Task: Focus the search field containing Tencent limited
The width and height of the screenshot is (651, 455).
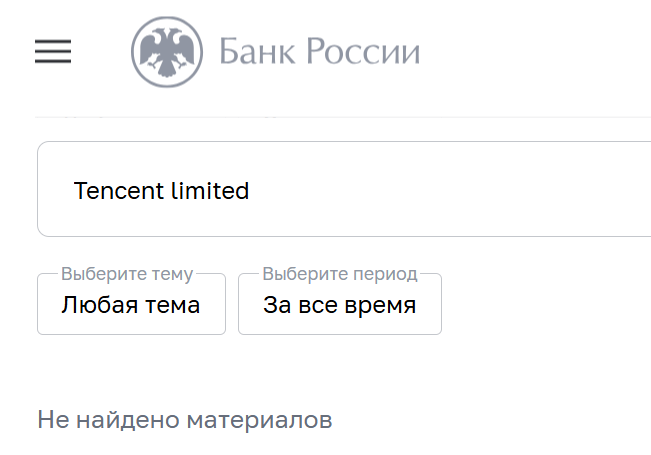Action: coord(344,189)
